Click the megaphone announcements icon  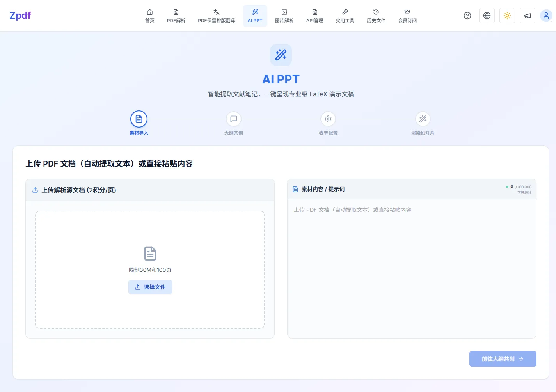click(x=528, y=16)
